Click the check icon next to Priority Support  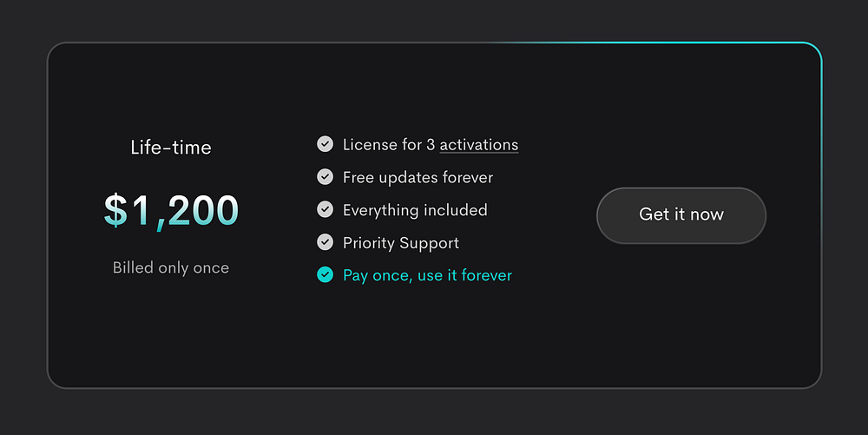click(x=325, y=242)
